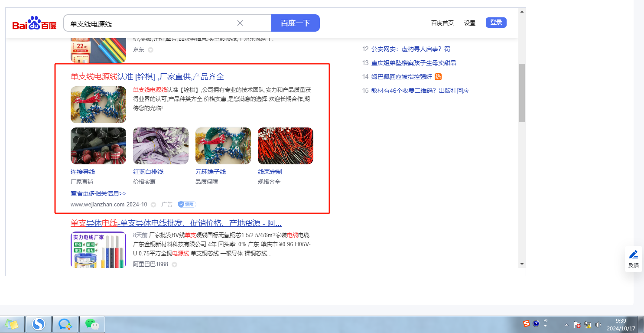Click the Baidu logo
The height and width of the screenshot is (333, 644).
(34, 23)
